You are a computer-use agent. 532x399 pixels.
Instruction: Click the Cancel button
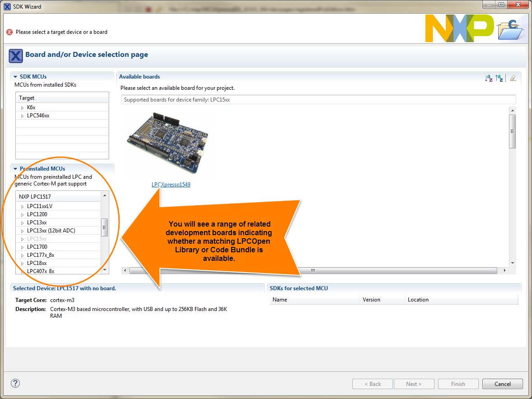[503, 384]
